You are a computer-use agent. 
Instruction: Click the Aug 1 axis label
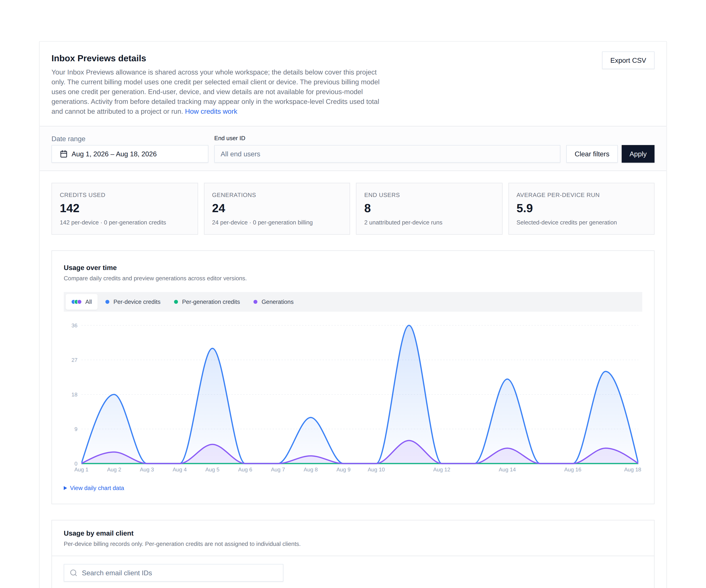coord(81,469)
